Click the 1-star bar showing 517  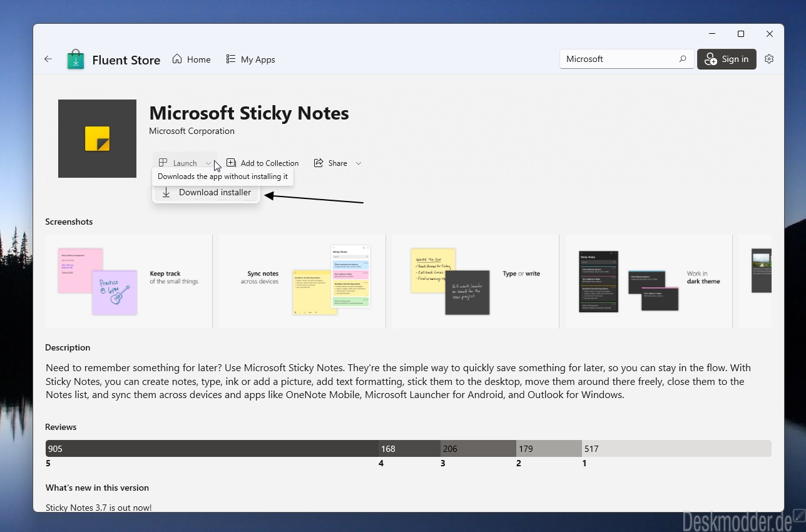point(676,448)
